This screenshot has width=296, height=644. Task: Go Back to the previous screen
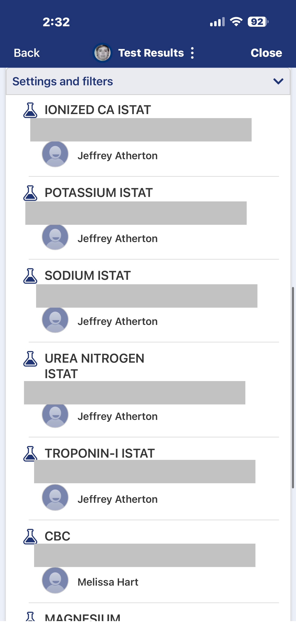tap(27, 53)
